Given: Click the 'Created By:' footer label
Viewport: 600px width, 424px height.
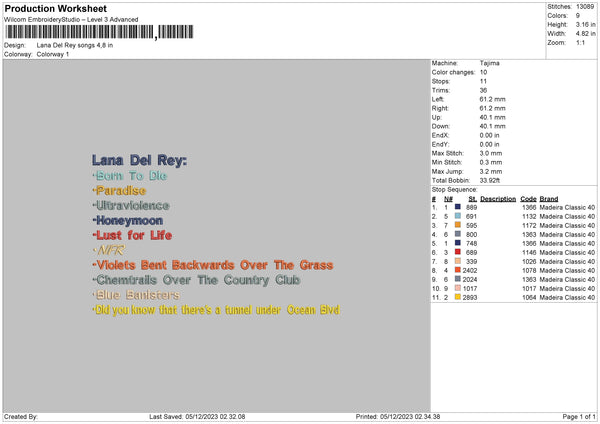Looking at the screenshot, I should click(21, 417).
